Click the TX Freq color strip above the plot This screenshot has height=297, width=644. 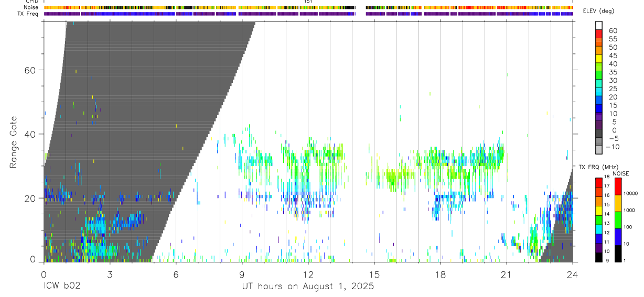click(x=308, y=14)
